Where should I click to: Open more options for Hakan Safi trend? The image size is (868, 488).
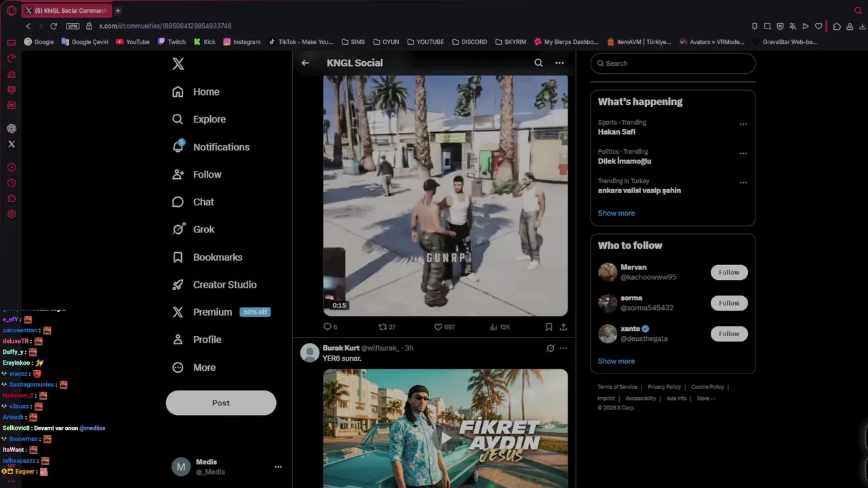point(743,124)
